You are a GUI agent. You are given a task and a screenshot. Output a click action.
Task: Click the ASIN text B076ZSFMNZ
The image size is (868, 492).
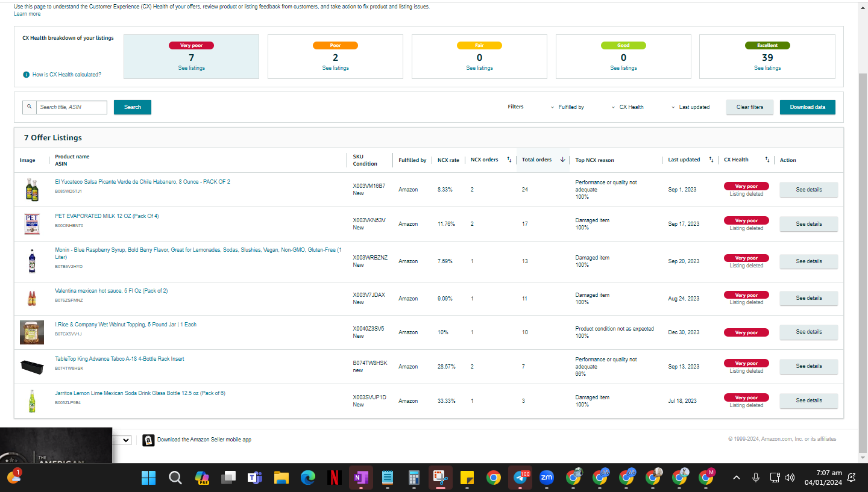(x=69, y=300)
